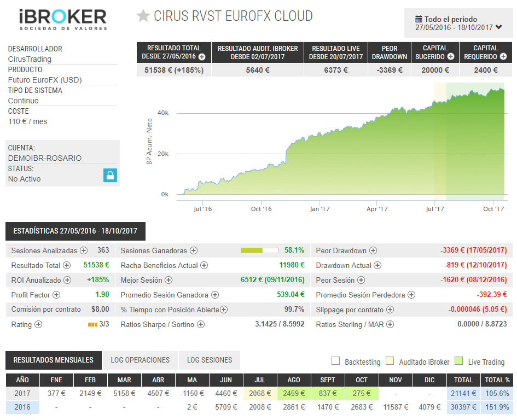Click the info plus beside Promedio Sesión Perdedora
Screen dimensions: 517x420
(x=411, y=295)
